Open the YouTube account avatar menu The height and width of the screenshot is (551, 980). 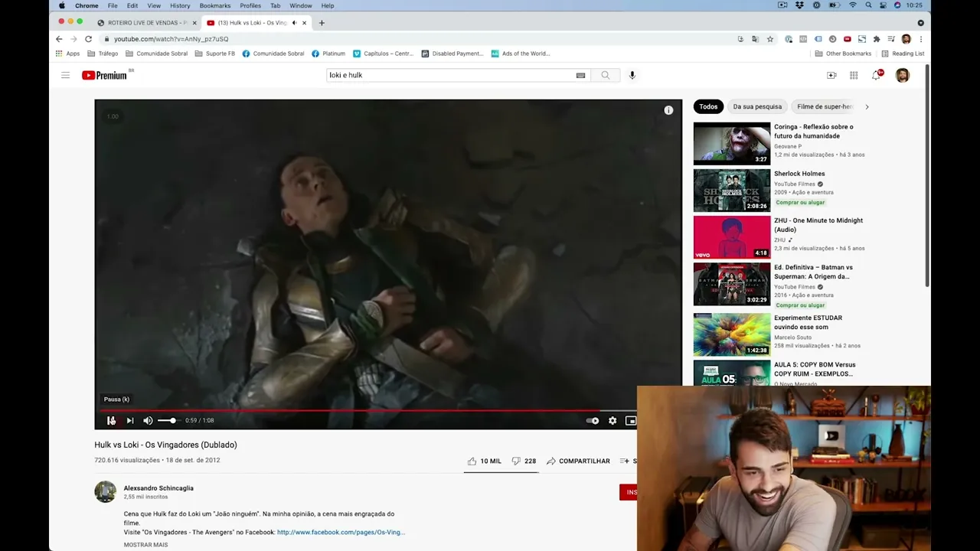click(x=903, y=75)
